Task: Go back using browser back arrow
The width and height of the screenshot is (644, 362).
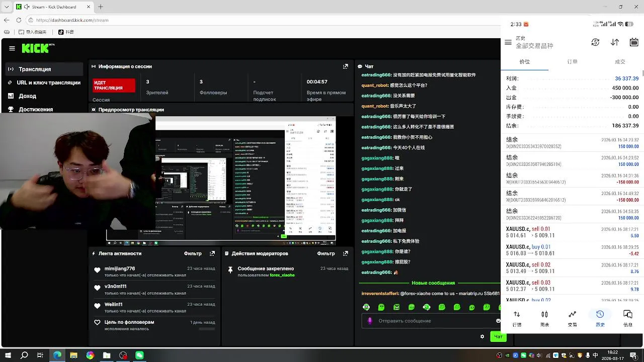Action: coord(7,20)
